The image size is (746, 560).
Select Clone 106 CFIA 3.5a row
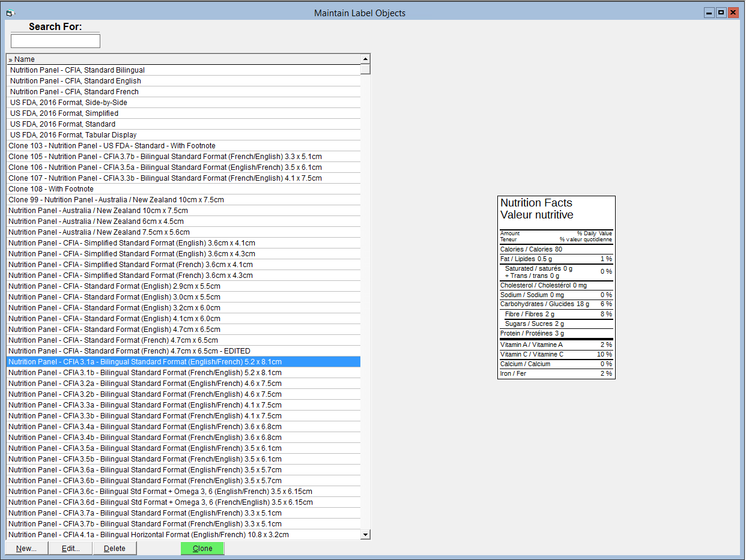184,167
